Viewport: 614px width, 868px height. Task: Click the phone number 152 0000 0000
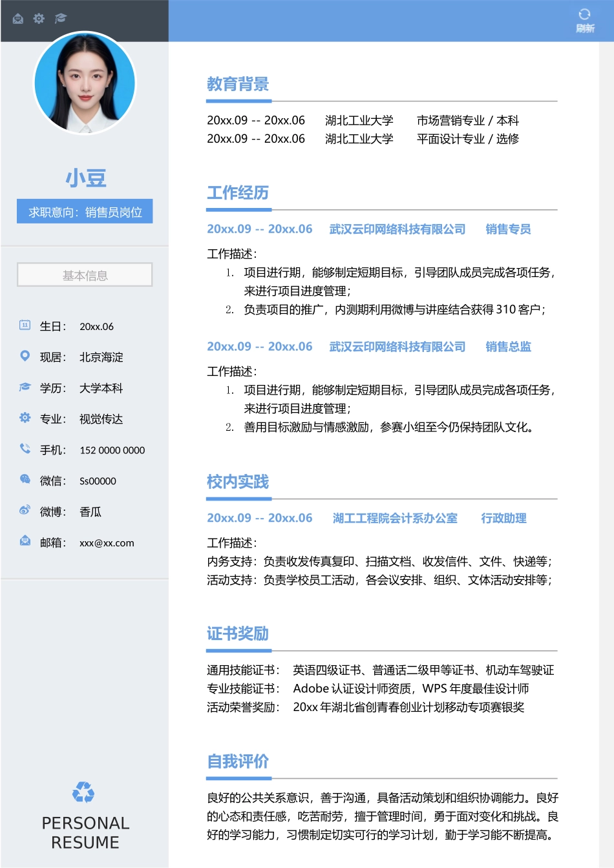[x=112, y=450]
